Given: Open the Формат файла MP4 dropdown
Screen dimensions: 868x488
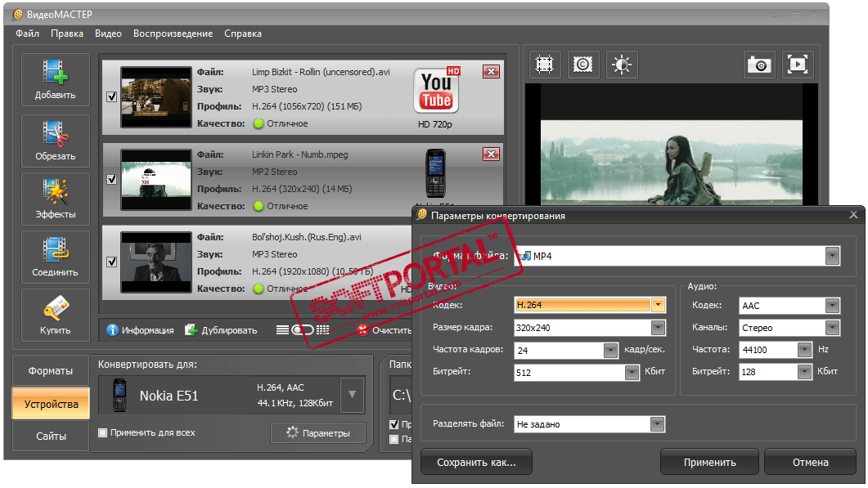Looking at the screenshot, I should 832,256.
